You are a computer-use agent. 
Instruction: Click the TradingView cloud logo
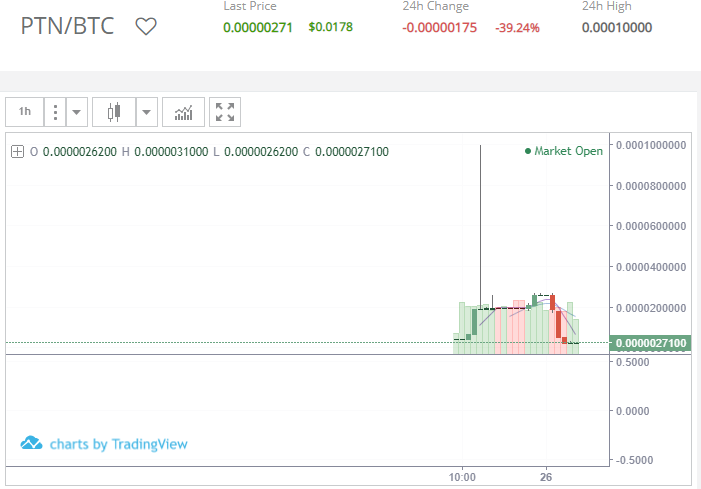coord(31,443)
